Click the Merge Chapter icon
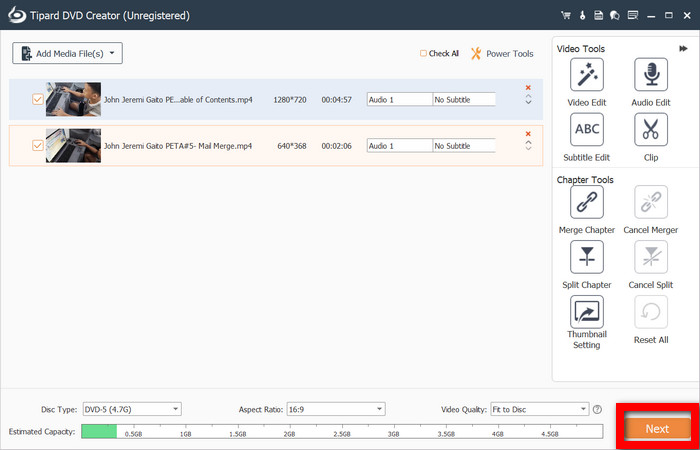The image size is (700, 450). coord(587,202)
